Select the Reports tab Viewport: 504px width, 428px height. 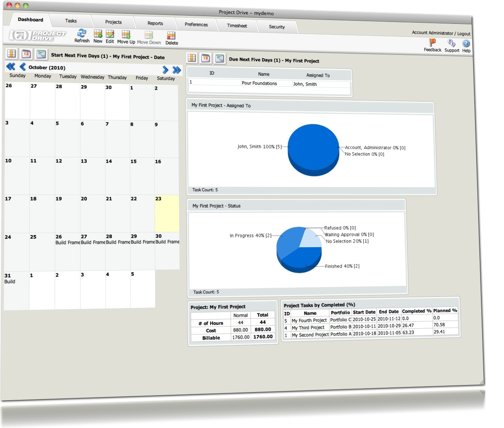[x=155, y=23]
